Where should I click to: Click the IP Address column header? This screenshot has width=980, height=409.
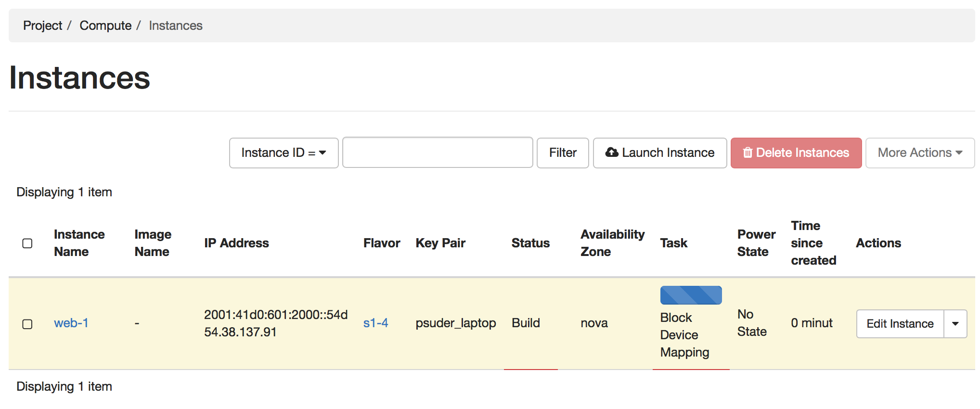[x=236, y=243]
